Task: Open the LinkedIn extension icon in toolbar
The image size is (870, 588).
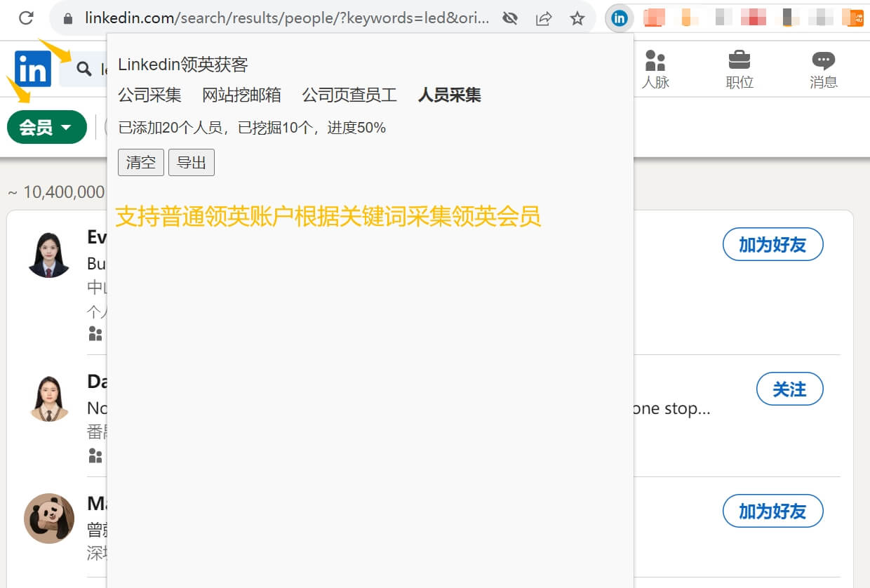Action: click(619, 18)
